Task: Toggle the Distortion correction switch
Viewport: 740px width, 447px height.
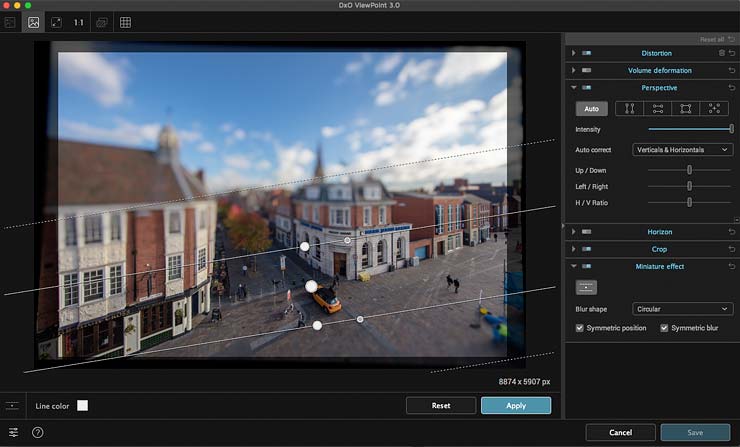Action: [x=587, y=53]
